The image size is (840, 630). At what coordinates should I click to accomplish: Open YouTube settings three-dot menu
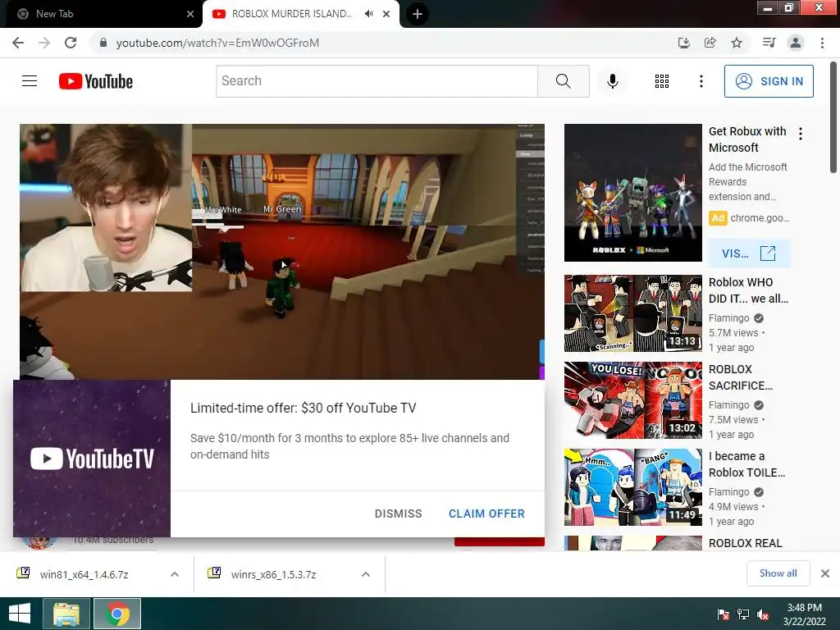pos(701,81)
